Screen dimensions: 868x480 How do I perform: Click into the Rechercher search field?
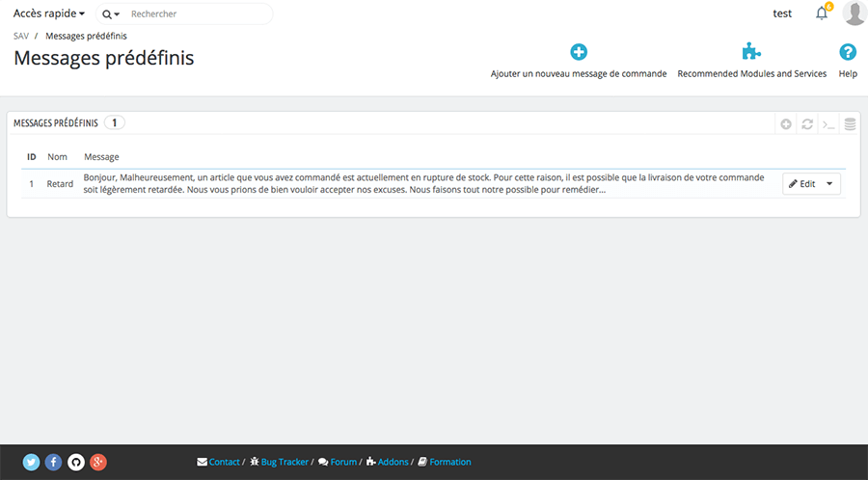click(x=198, y=14)
